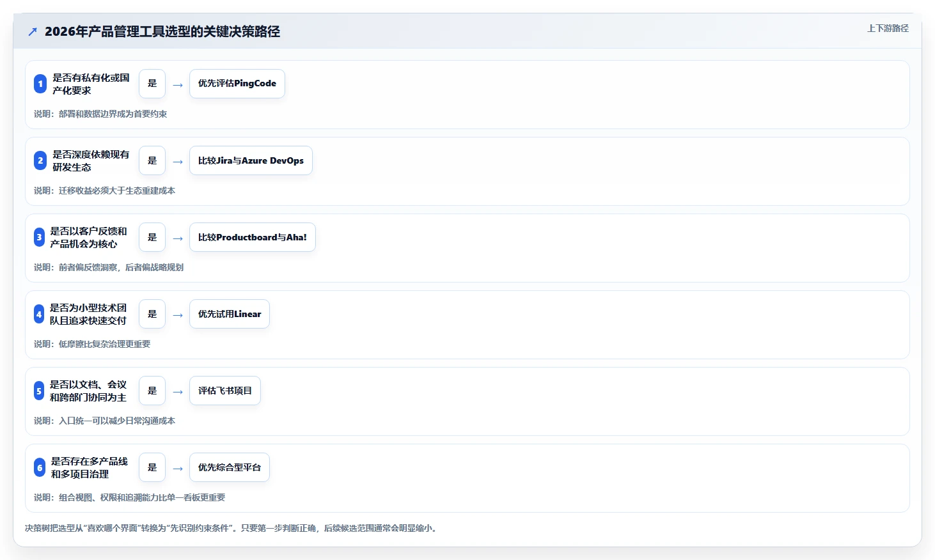This screenshot has height=560, width=935.
Task: Click the arrow pointing to 比较Productboard与Aha!
Action: tap(178, 238)
